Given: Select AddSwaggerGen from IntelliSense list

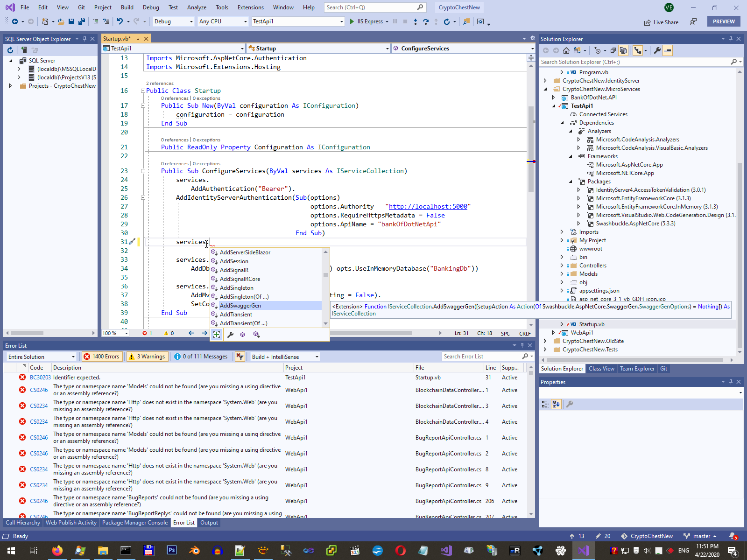Looking at the screenshot, I should click(240, 306).
